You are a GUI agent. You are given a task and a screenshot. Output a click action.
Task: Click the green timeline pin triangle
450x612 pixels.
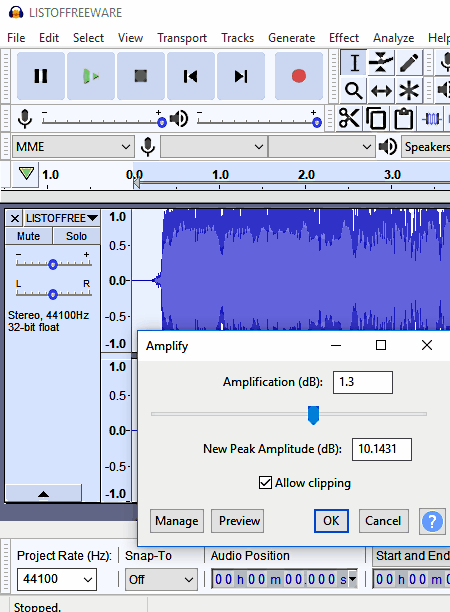click(x=26, y=173)
